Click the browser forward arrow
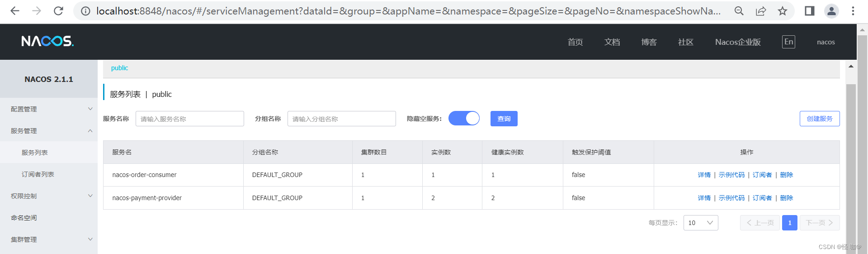The image size is (868, 254). [x=37, y=11]
